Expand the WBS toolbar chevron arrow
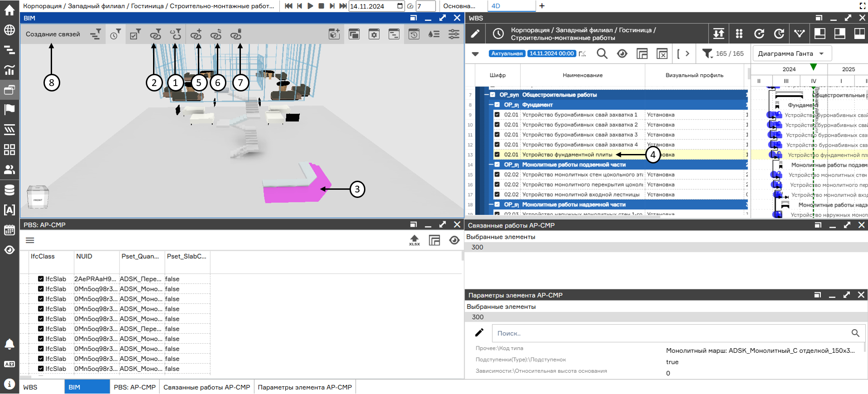 tap(687, 53)
